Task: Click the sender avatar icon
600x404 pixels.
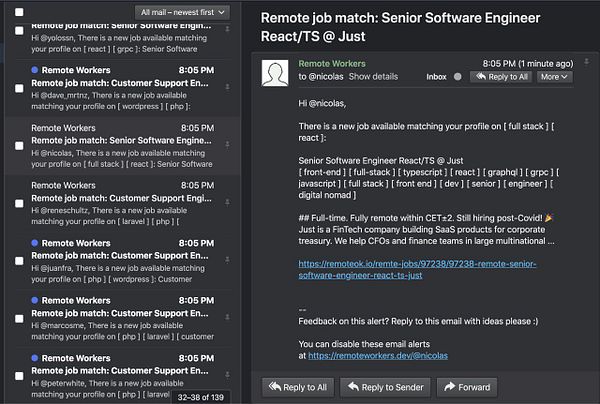Action: 275,72
